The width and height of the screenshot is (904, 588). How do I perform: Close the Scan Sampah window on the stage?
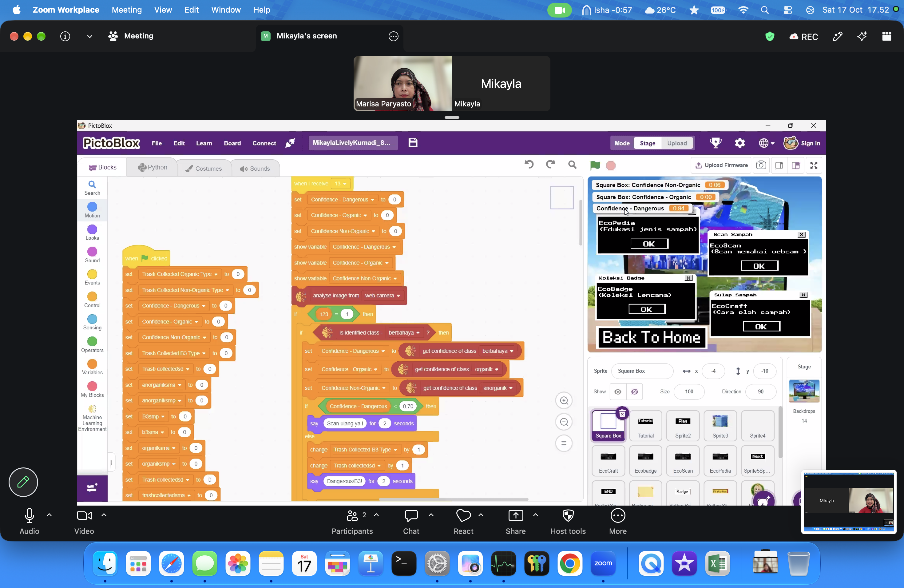pyautogui.click(x=801, y=234)
